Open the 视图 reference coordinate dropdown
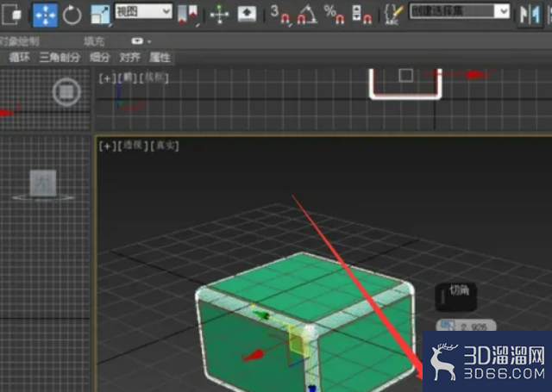This screenshot has height=392, width=552. (144, 11)
